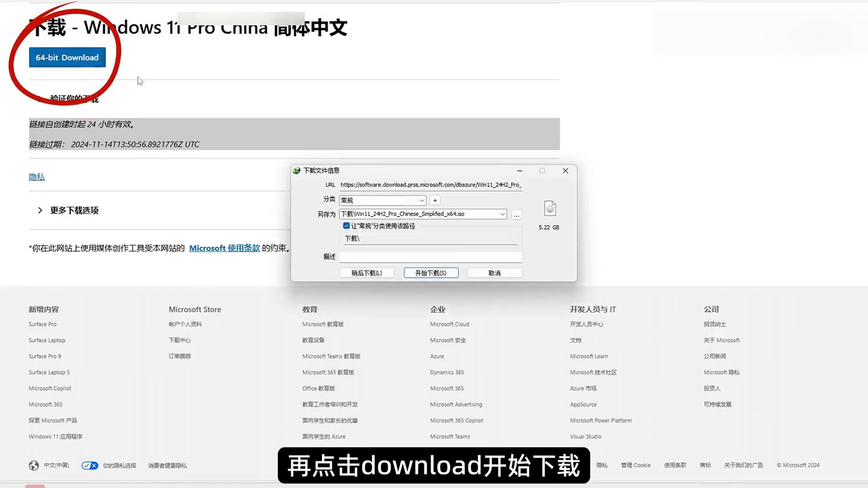This screenshot has width=868, height=488.
Task: Add a new category with plus button
Action: click(435, 200)
